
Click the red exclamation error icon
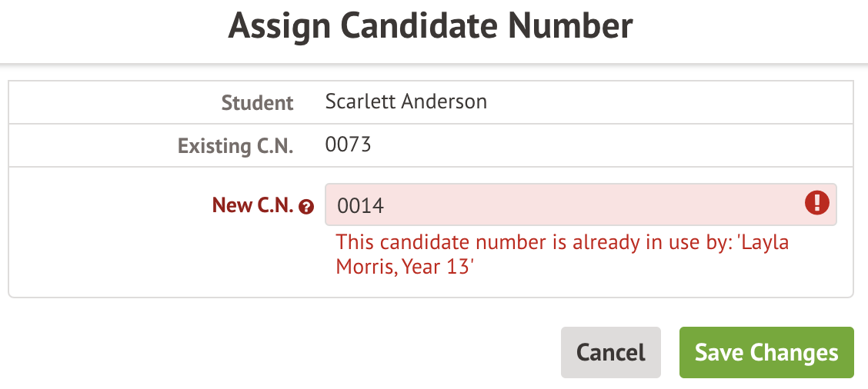[816, 203]
